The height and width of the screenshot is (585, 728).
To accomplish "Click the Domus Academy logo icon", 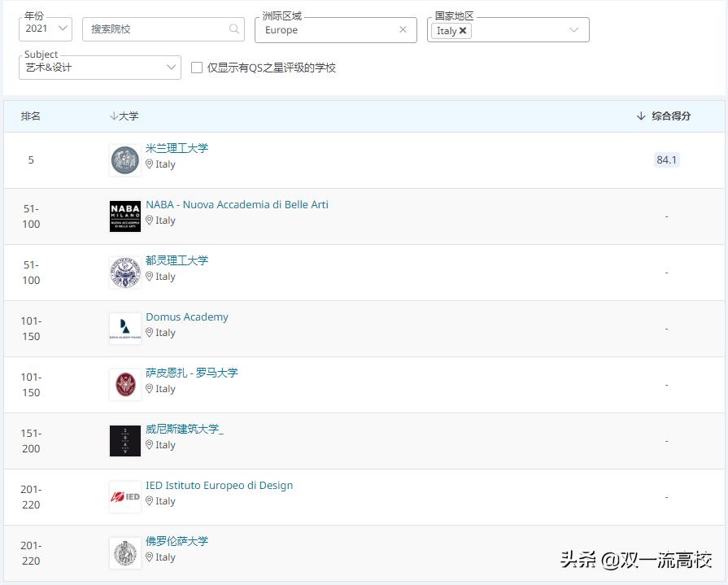I will [124, 328].
